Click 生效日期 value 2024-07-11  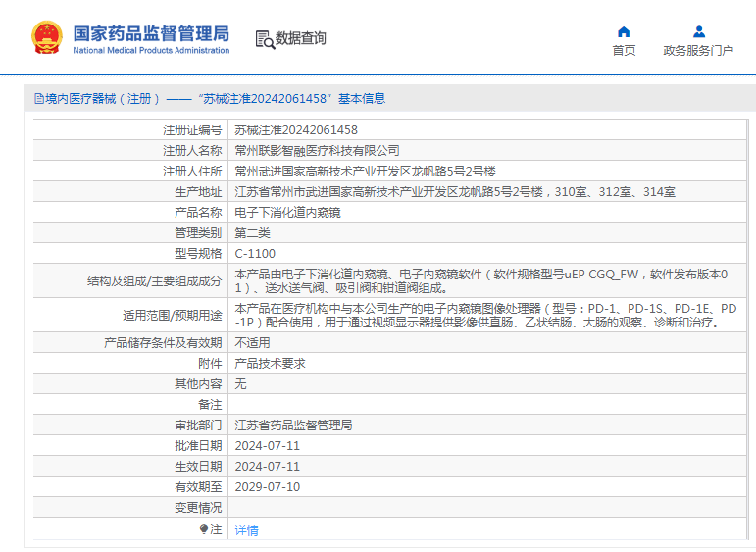pos(267,467)
